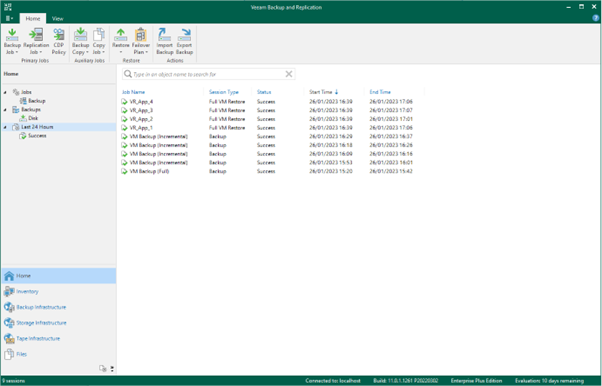This screenshot has width=602, height=386.
Task: Select the VR_App_3 session row
Action: 272,111
